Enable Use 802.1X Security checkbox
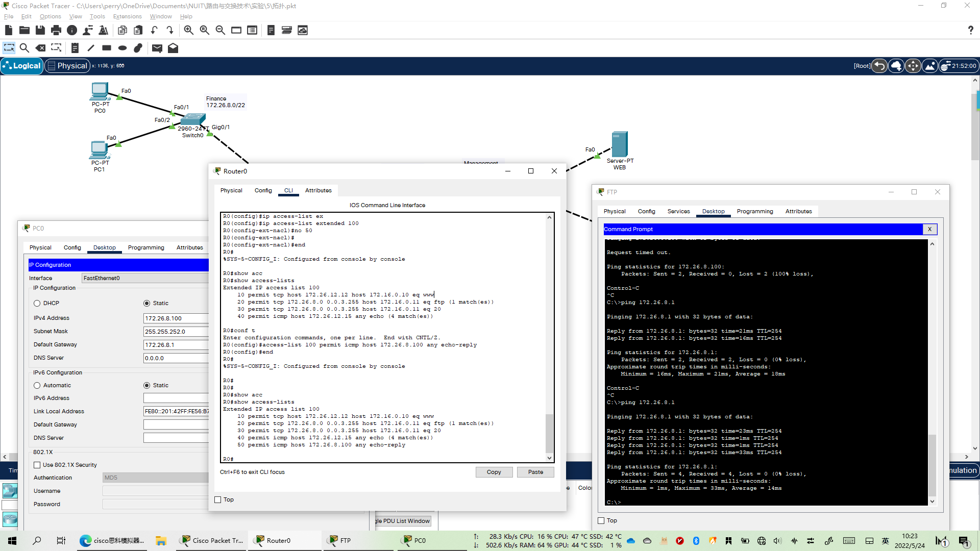 pos(37,465)
